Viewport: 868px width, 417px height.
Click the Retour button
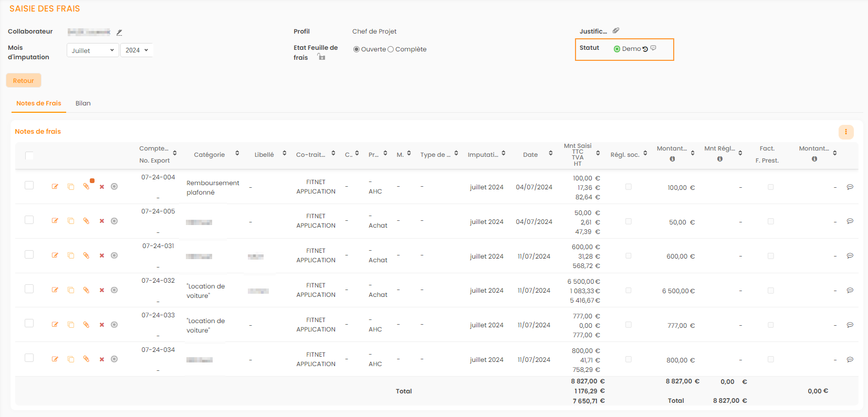(x=24, y=81)
